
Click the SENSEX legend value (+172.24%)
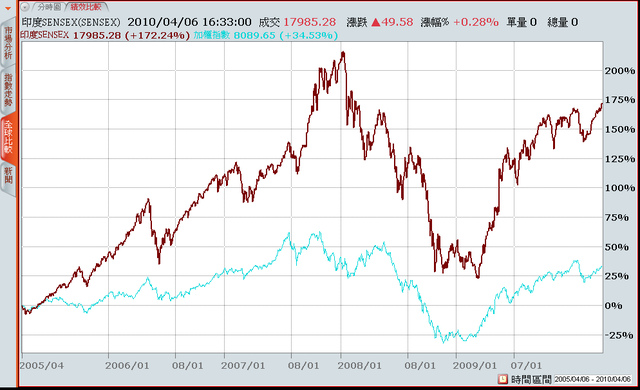pos(157,35)
